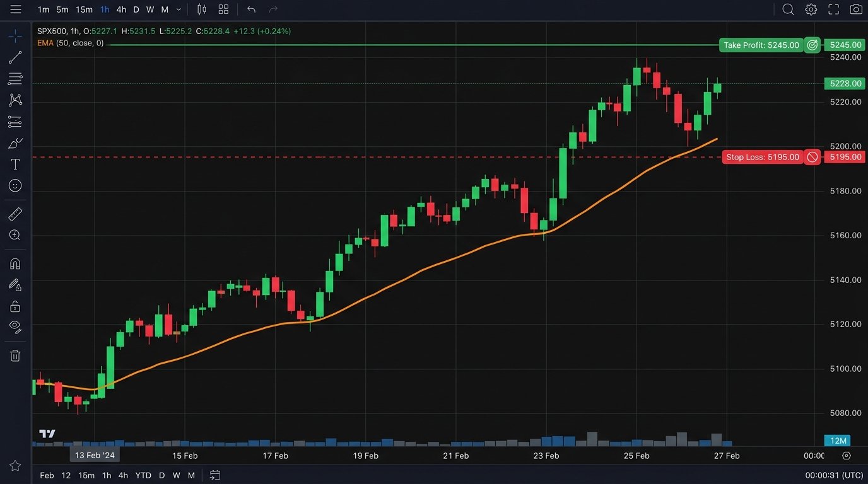Viewport: 868px width, 484px height.
Task: Open the hamburger main menu
Action: click(16, 9)
